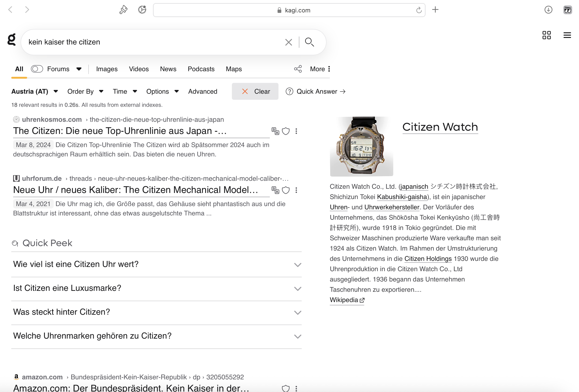Switch to the News tab
This screenshot has width=579, height=392.
coord(168,69)
